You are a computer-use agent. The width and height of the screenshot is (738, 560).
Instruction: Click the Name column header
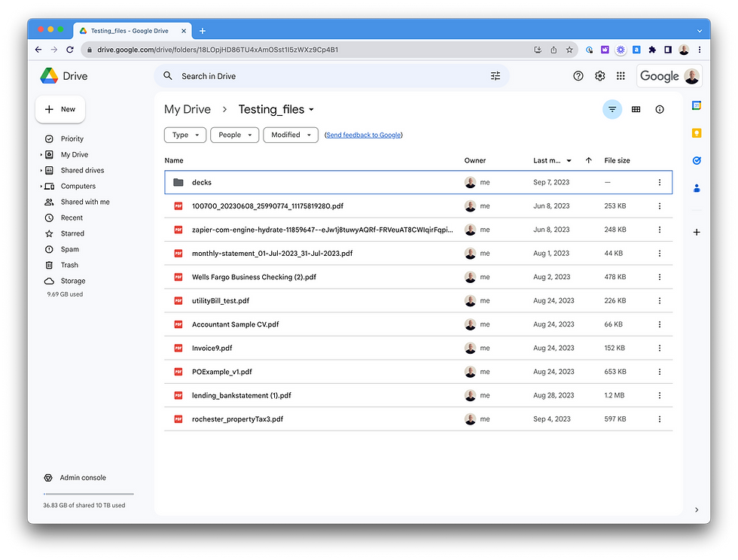tap(174, 160)
